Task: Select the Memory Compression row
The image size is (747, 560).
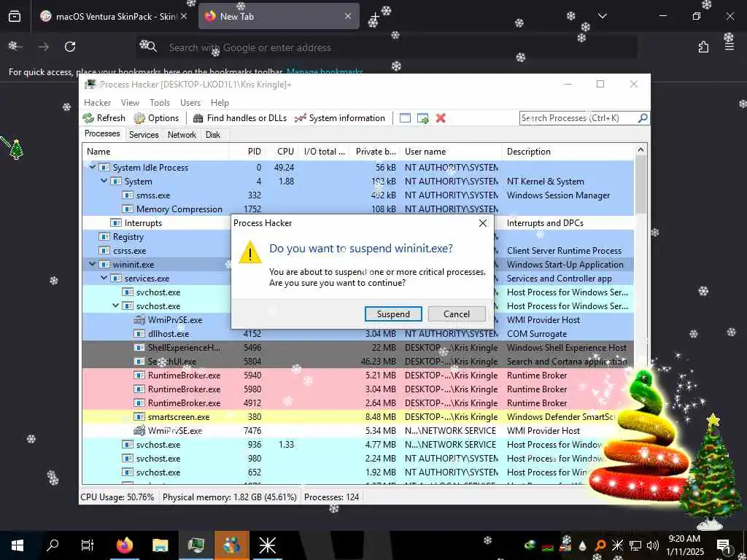Action: tap(357, 209)
